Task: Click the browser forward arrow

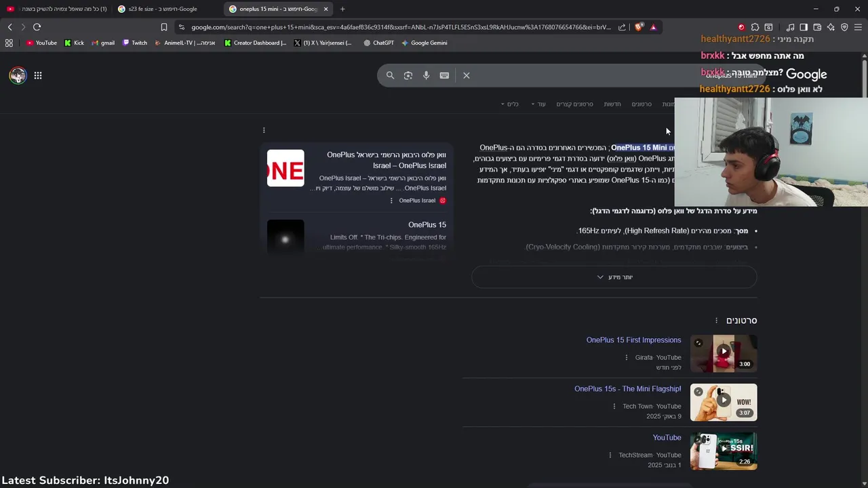Action: 23,27
